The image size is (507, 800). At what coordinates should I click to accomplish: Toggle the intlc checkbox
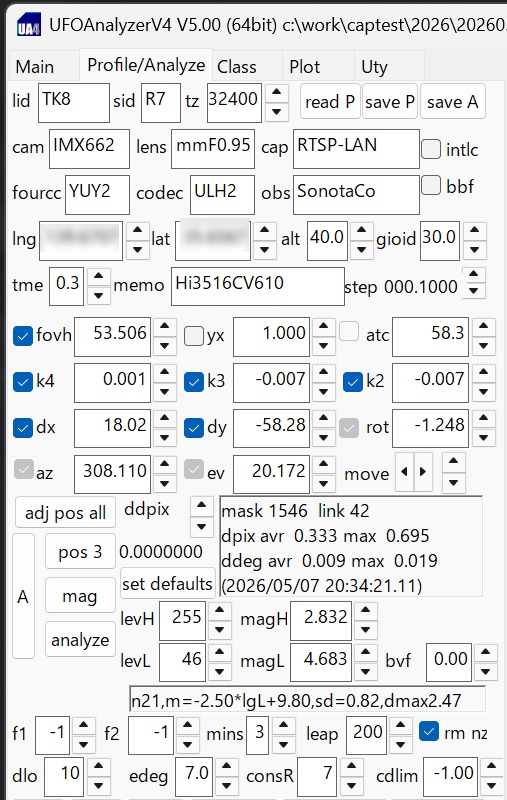[x=431, y=149]
